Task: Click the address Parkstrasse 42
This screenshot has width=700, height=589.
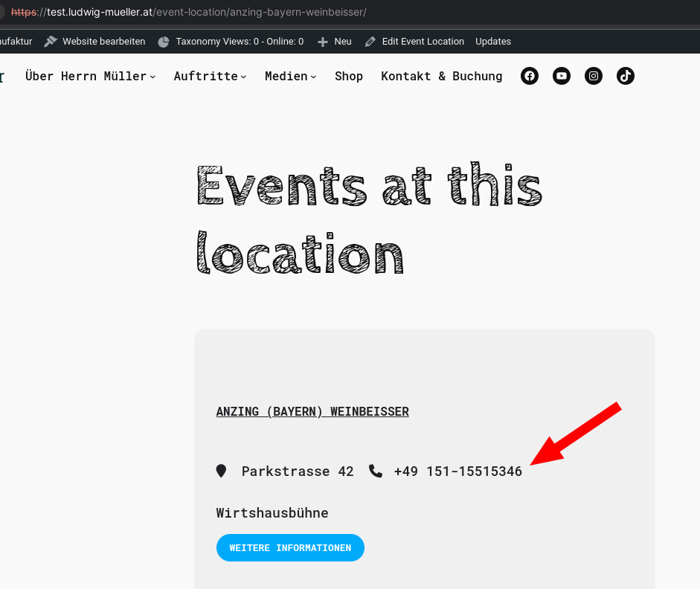Action: pos(298,471)
